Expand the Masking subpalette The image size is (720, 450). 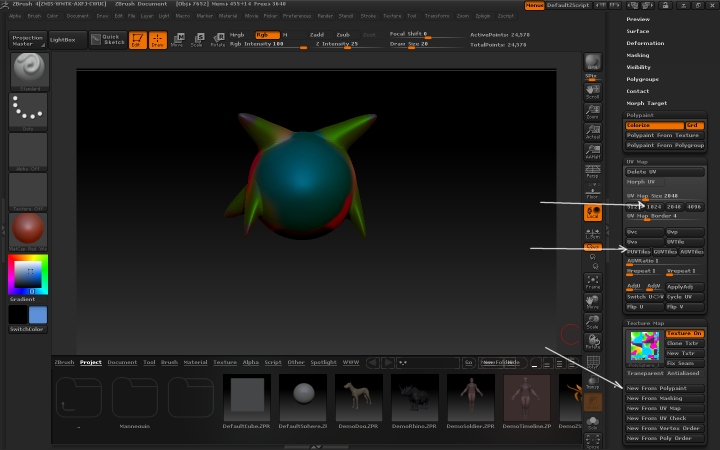(x=638, y=55)
